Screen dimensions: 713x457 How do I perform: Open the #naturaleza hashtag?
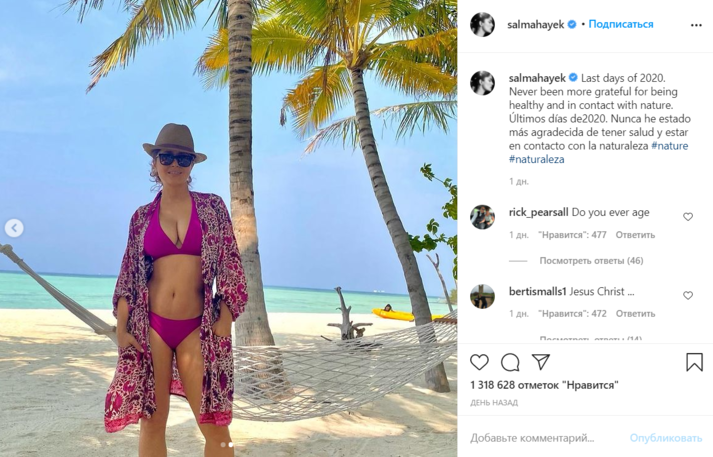tap(537, 160)
